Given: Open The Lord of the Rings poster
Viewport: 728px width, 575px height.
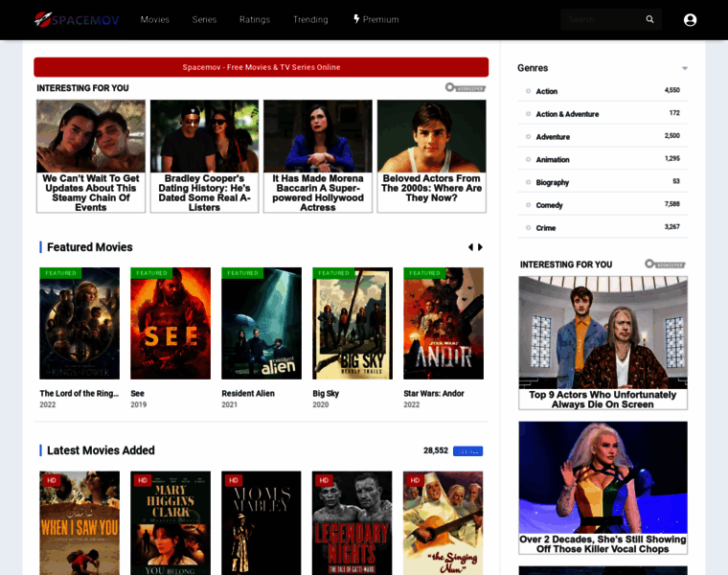Looking at the screenshot, I should click(80, 323).
